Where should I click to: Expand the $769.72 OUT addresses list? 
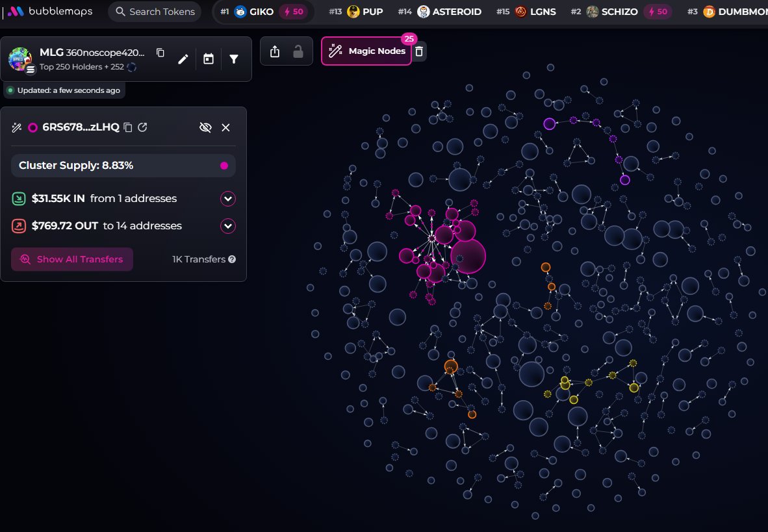227,226
